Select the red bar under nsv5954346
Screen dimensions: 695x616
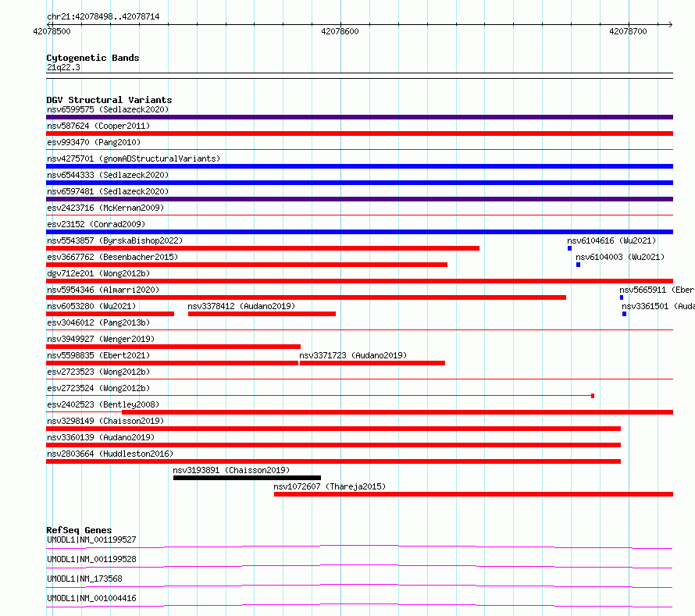point(306,297)
